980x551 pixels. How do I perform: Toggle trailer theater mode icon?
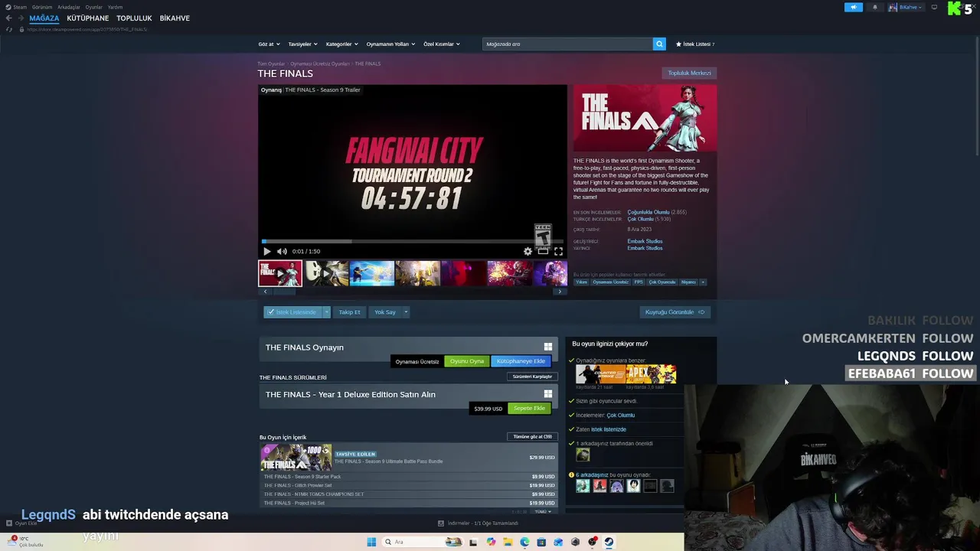pyautogui.click(x=543, y=251)
